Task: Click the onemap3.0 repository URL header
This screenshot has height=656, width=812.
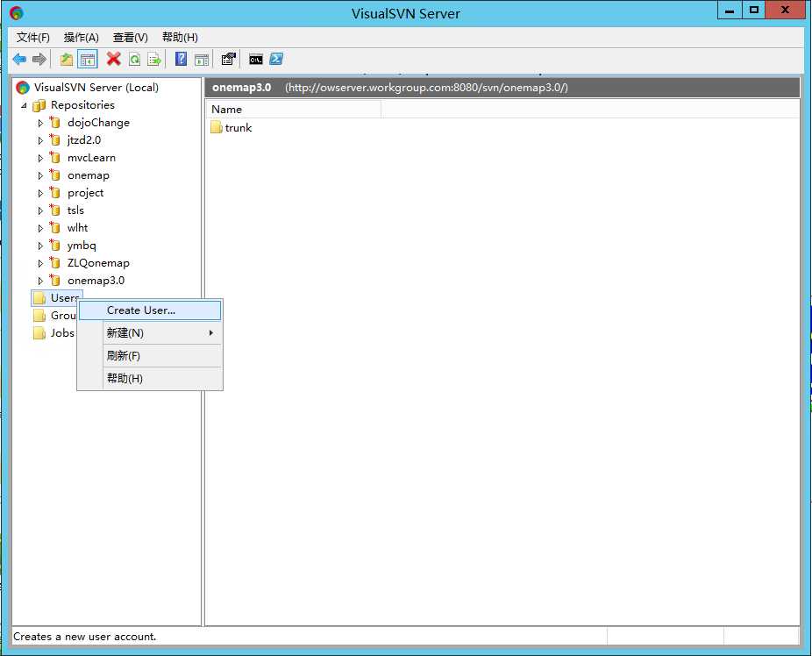Action: point(426,88)
